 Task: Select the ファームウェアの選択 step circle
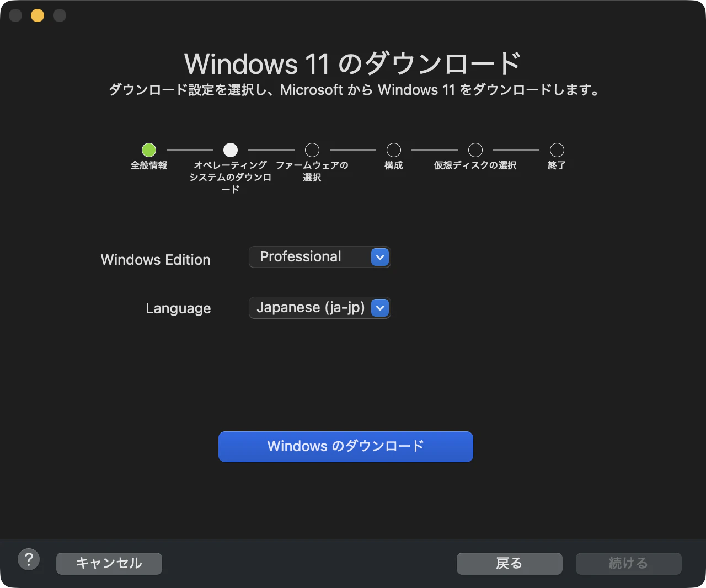pos(312,150)
